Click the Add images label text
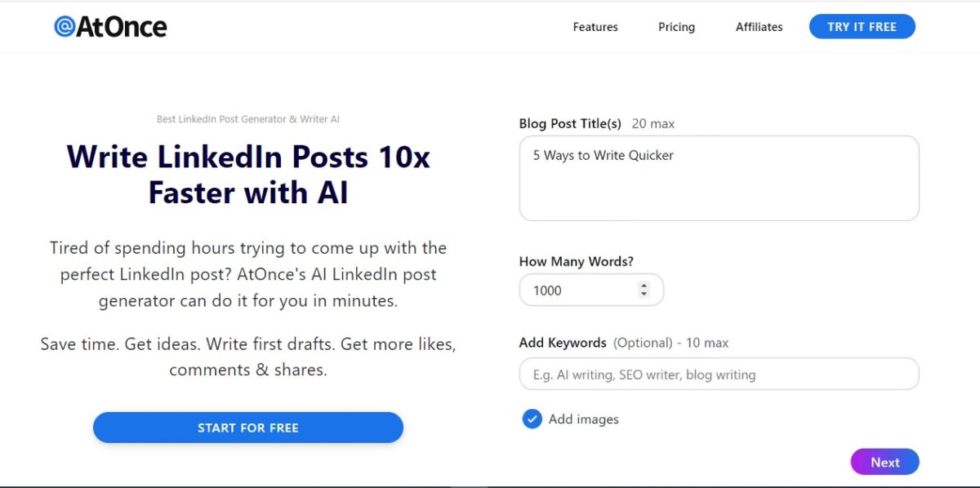 [x=583, y=419]
